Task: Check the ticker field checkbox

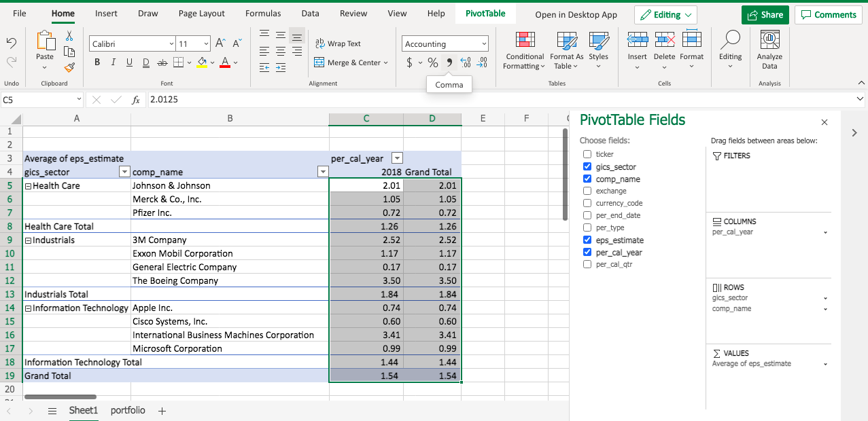Action: (587, 155)
